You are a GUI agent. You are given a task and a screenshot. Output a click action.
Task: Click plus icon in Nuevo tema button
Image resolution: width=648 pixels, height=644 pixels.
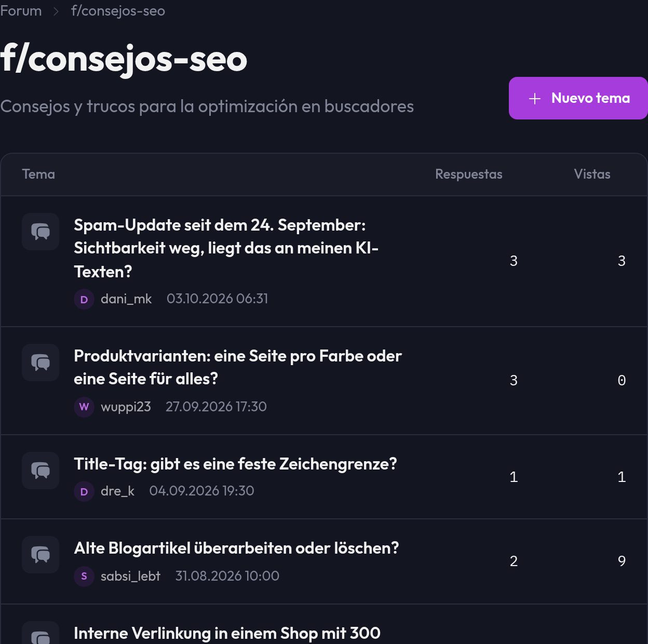coord(535,99)
